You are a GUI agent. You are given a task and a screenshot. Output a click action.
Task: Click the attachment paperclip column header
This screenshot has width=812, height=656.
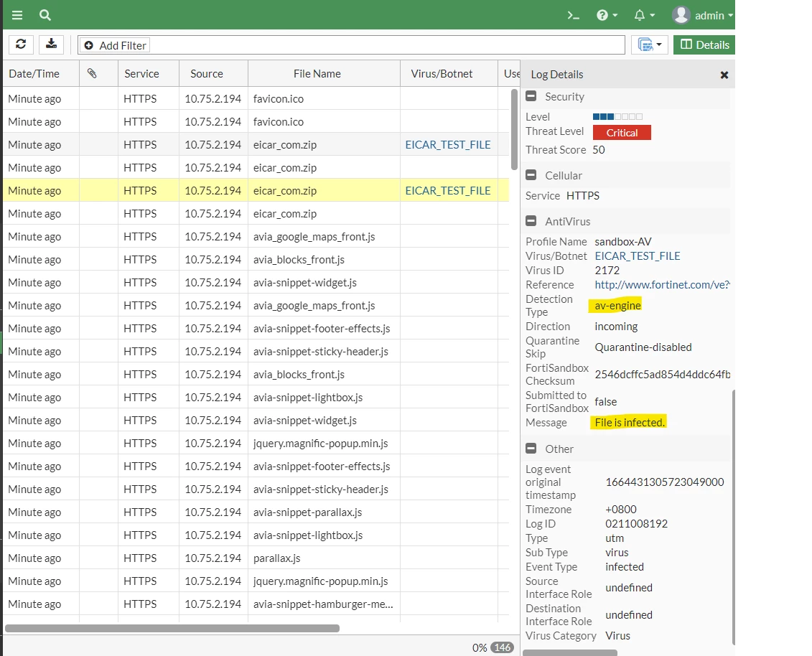(x=98, y=73)
